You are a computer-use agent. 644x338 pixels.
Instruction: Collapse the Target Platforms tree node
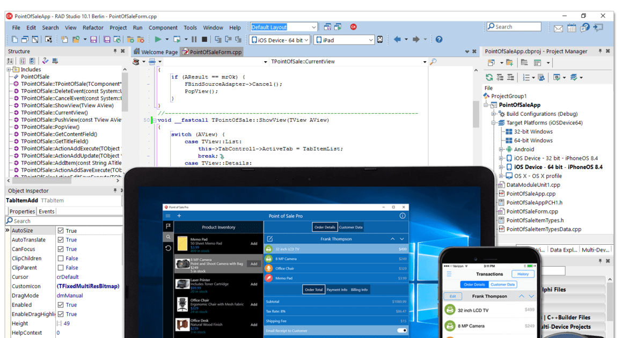click(494, 122)
